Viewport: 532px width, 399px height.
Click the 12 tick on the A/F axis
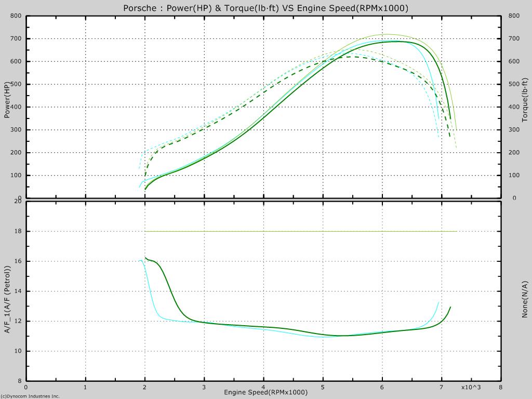(x=18, y=321)
